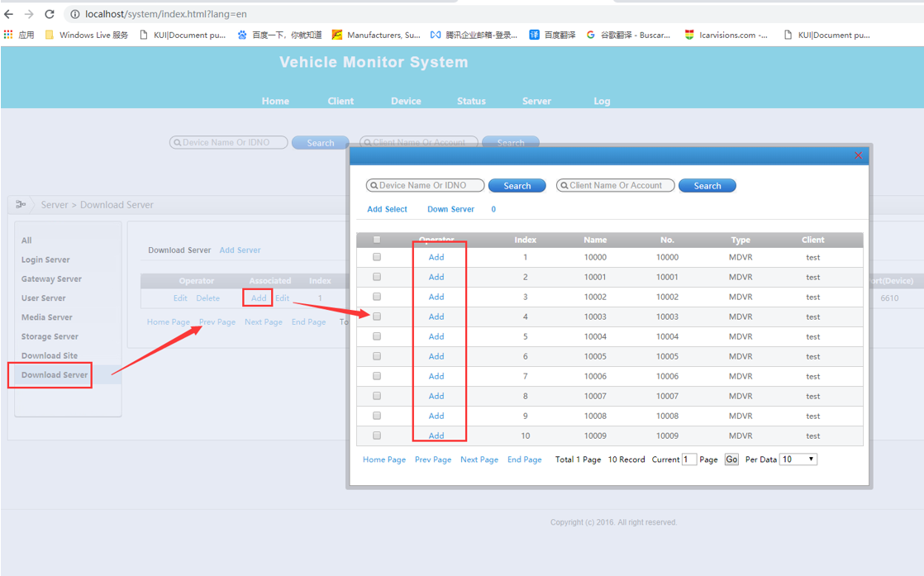Select the checkbox for device 10002
The image size is (924, 576).
[377, 297]
